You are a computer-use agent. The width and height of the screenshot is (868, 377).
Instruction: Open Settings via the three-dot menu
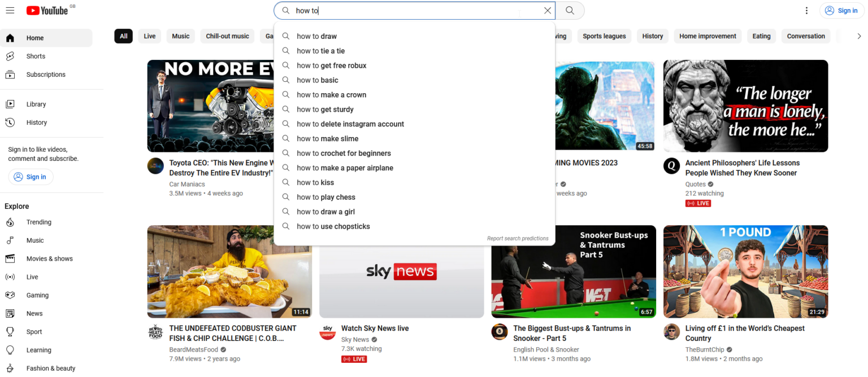pos(806,10)
